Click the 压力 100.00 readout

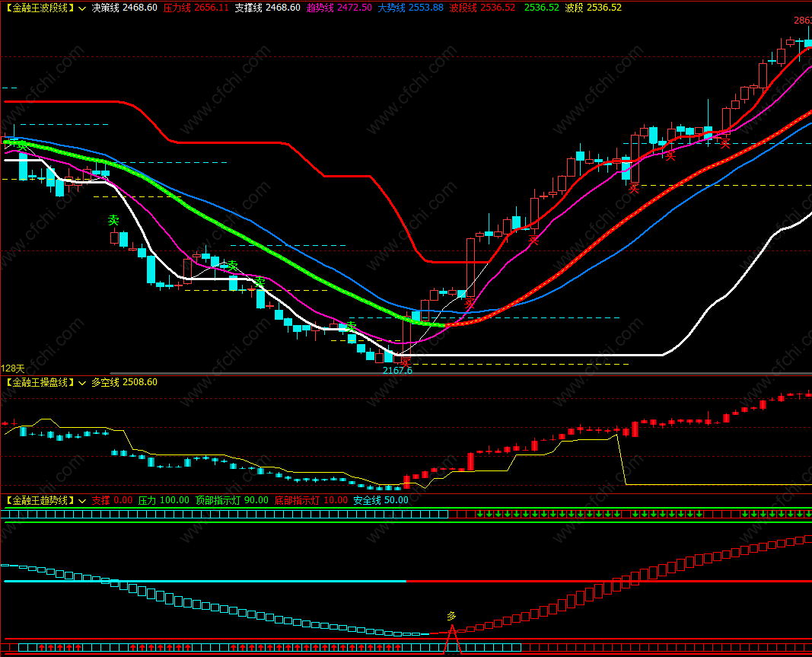pyautogui.click(x=164, y=500)
